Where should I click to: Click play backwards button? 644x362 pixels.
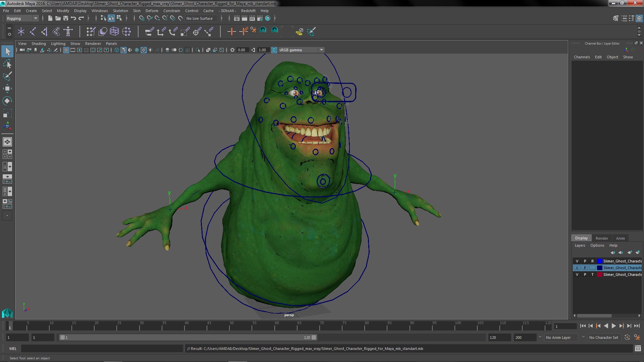tap(606, 326)
